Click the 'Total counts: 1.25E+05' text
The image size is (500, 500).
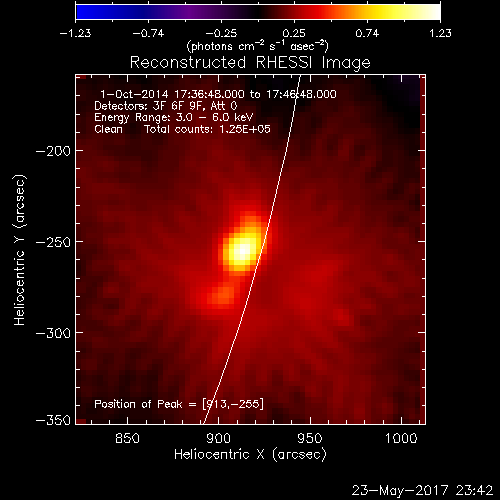click(207, 129)
